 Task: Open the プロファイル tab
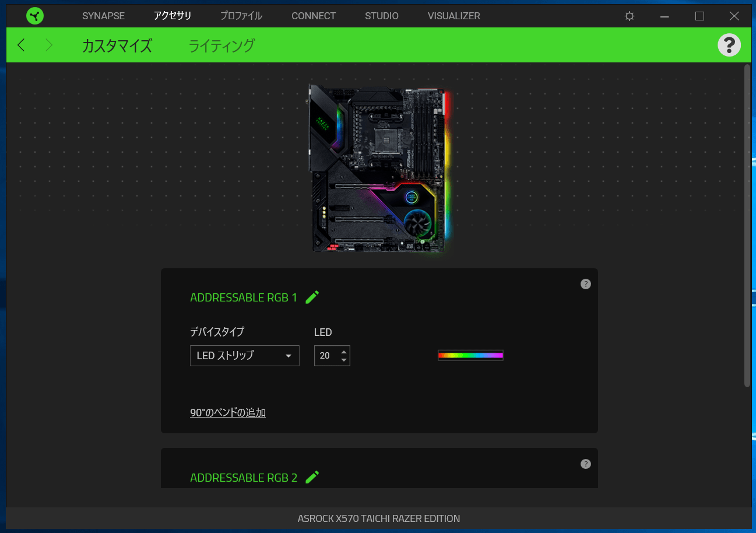[x=241, y=16]
